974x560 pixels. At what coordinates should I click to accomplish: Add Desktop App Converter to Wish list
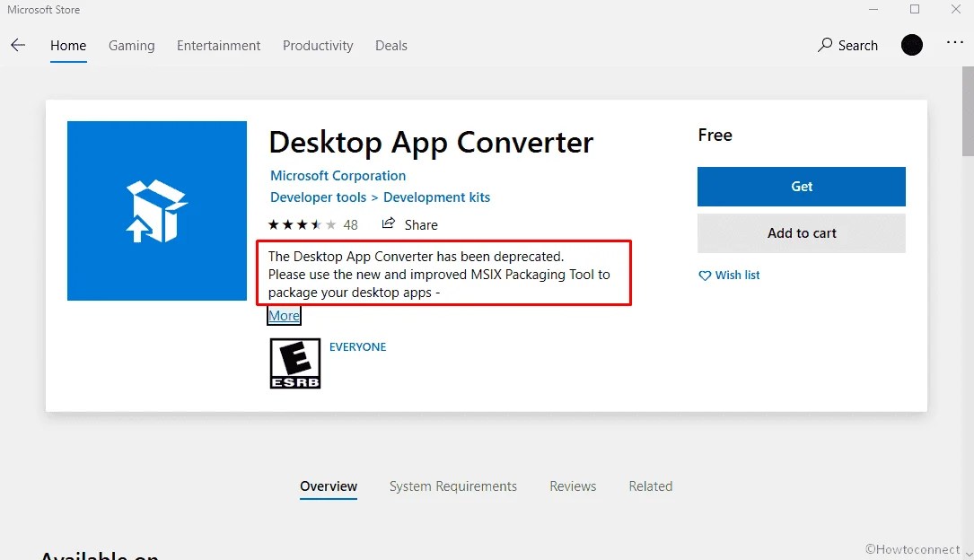pyautogui.click(x=729, y=276)
